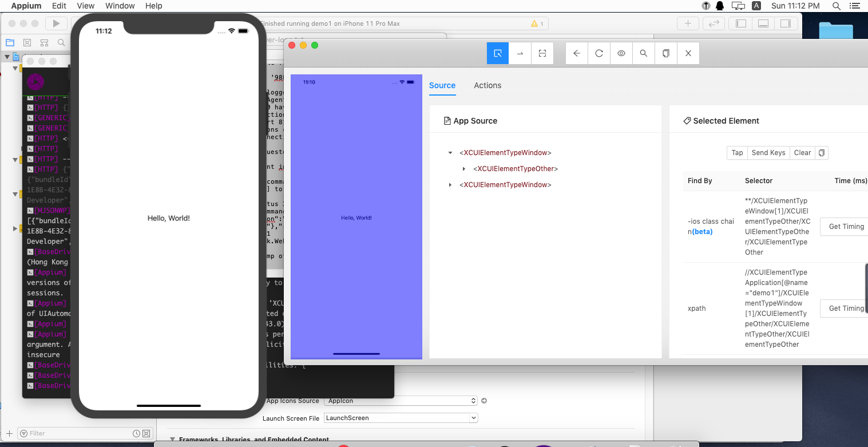The image size is (868, 447).
Task: Open Xcode find navigator magnifier
Action: [61, 42]
